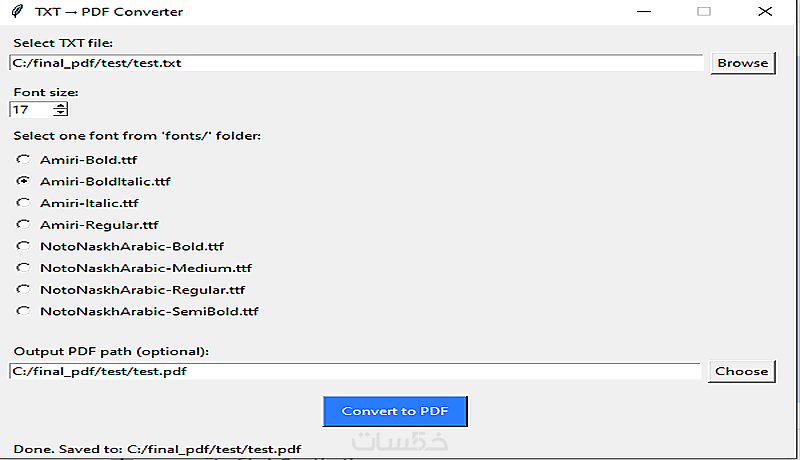This screenshot has width=800, height=460.
Task: Focus the TXT file path field
Action: (x=357, y=63)
